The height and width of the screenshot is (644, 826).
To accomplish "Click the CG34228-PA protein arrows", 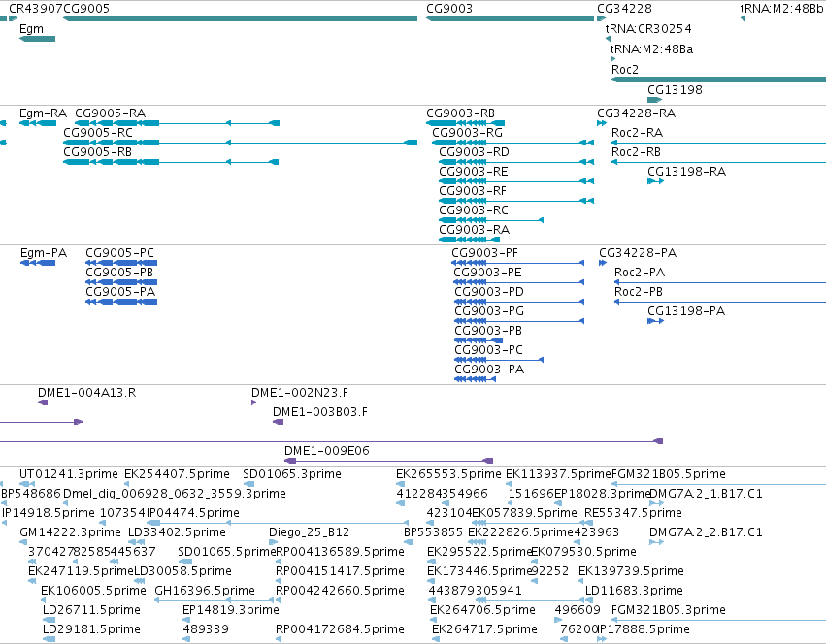I will click(x=603, y=263).
